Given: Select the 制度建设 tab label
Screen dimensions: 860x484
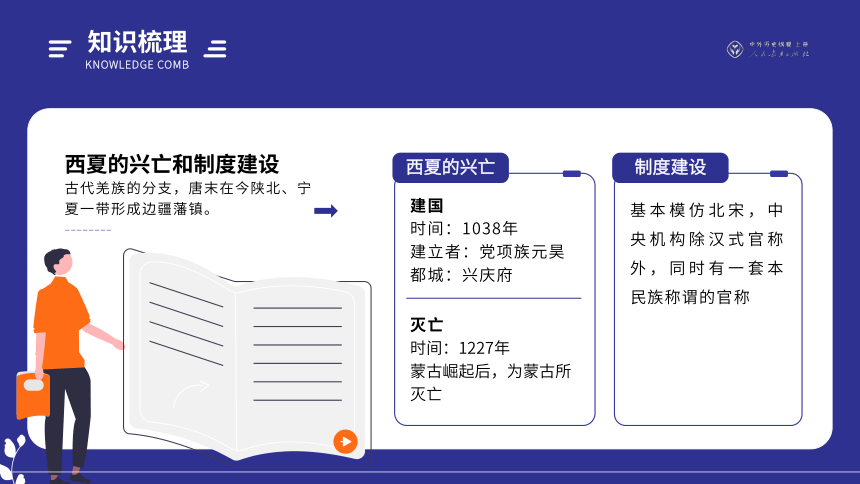Looking at the screenshot, I should pos(670,167).
